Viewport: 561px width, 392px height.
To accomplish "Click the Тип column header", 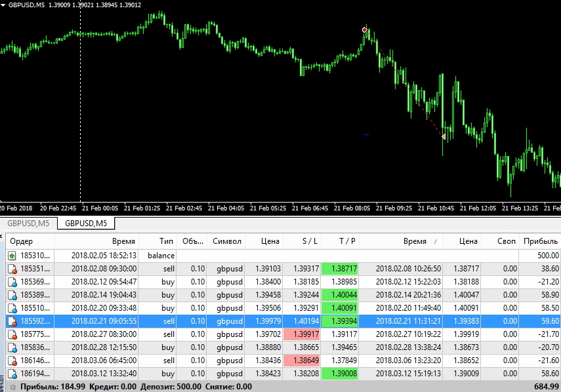I will [166, 241].
